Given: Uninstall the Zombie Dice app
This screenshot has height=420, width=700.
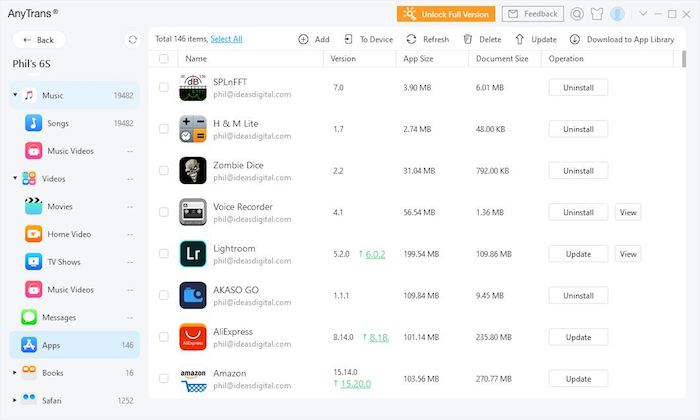Looking at the screenshot, I should coord(578,170).
